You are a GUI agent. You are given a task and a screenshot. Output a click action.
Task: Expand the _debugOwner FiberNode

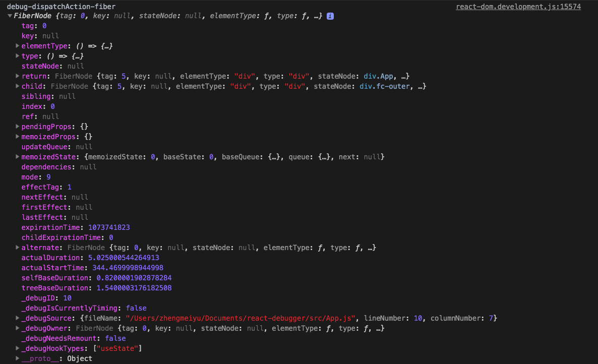click(x=18, y=328)
